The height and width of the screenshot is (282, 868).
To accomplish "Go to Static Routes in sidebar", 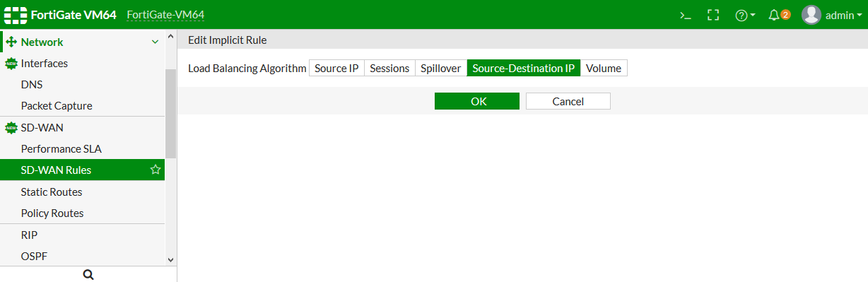I will tap(52, 192).
